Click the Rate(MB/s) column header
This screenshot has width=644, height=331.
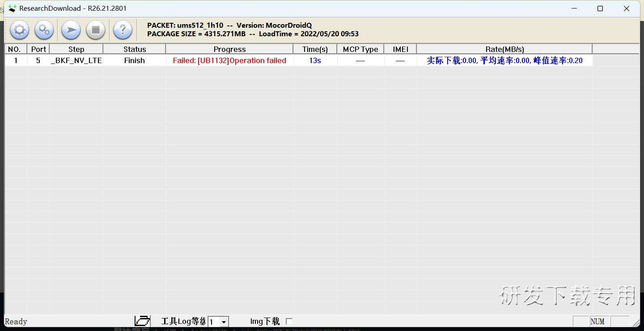504,49
